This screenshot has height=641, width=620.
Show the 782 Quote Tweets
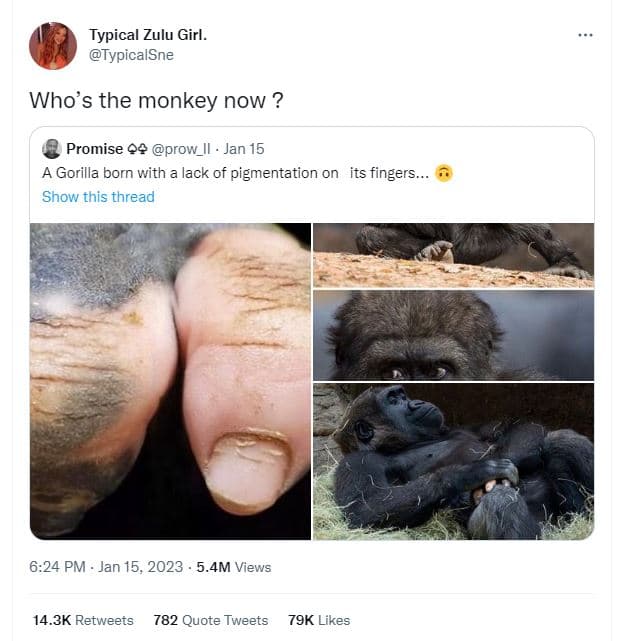click(x=210, y=620)
